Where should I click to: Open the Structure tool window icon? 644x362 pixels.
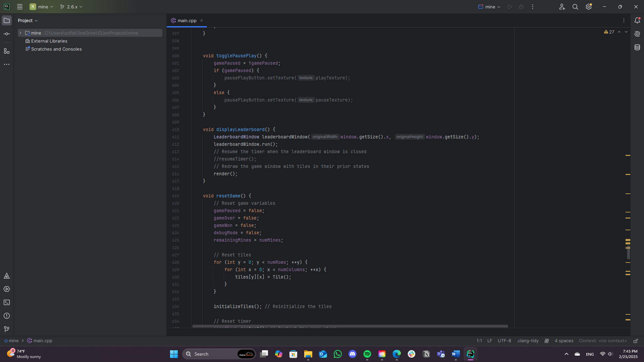pyautogui.click(x=7, y=51)
